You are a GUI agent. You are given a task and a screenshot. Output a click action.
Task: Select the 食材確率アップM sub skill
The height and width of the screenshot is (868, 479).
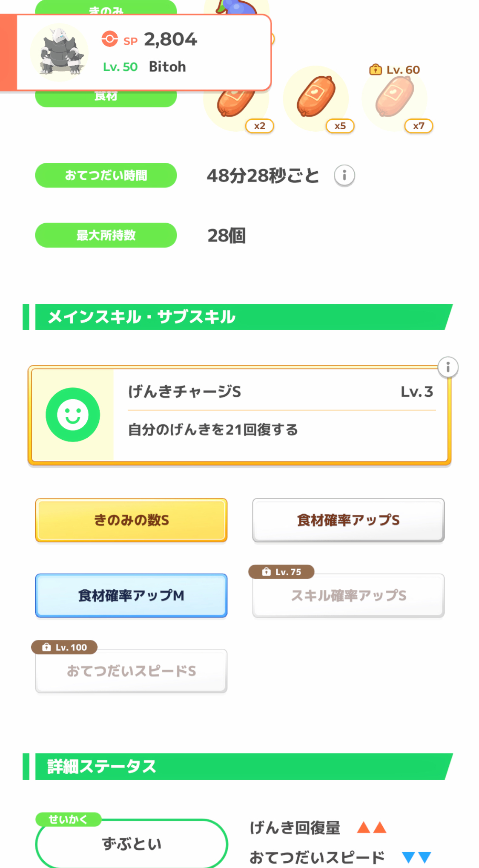(x=131, y=596)
